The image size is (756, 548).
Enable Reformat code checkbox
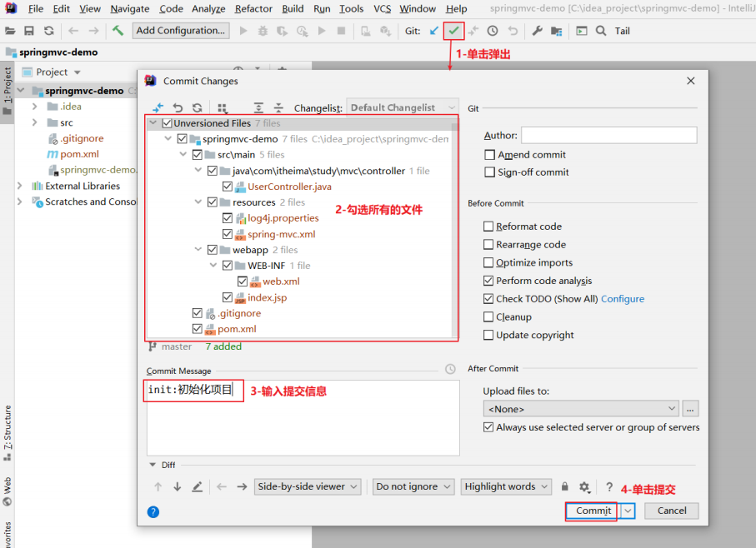tap(488, 227)
